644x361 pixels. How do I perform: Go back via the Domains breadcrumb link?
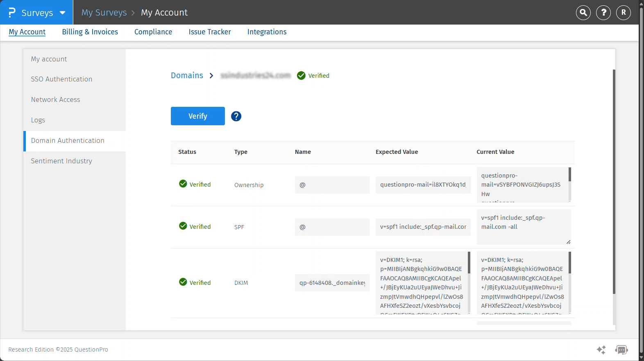click(x=187, y=75)
